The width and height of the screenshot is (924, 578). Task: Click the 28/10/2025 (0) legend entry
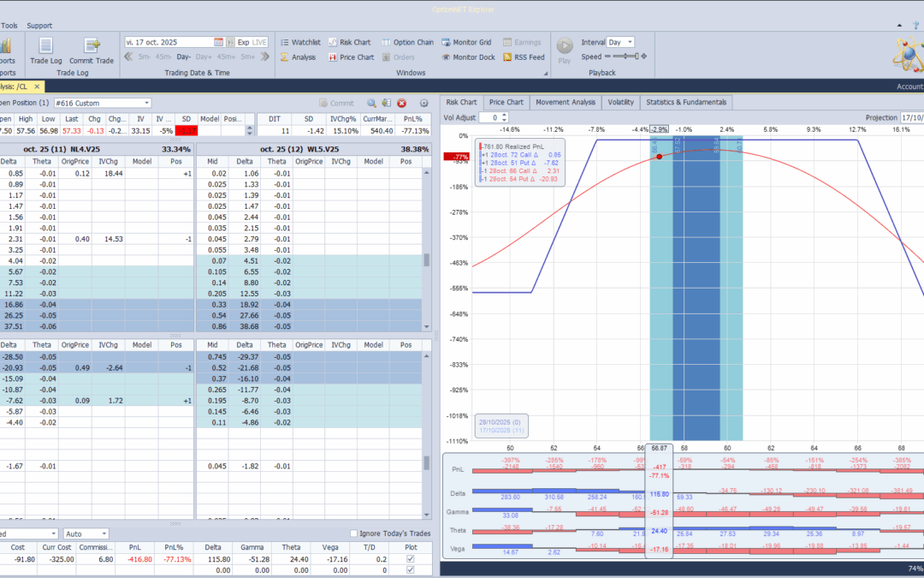[x=500, y=422]
